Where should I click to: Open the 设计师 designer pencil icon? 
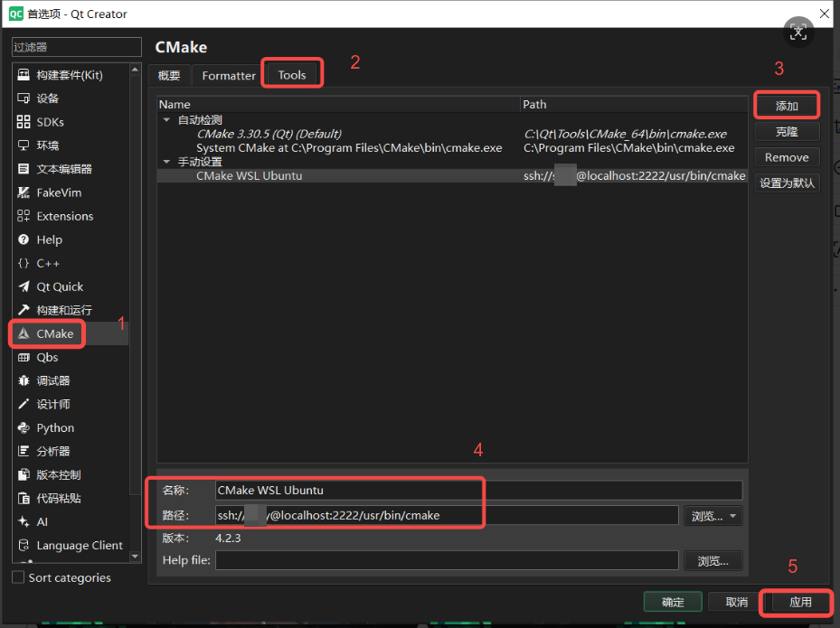24,405
